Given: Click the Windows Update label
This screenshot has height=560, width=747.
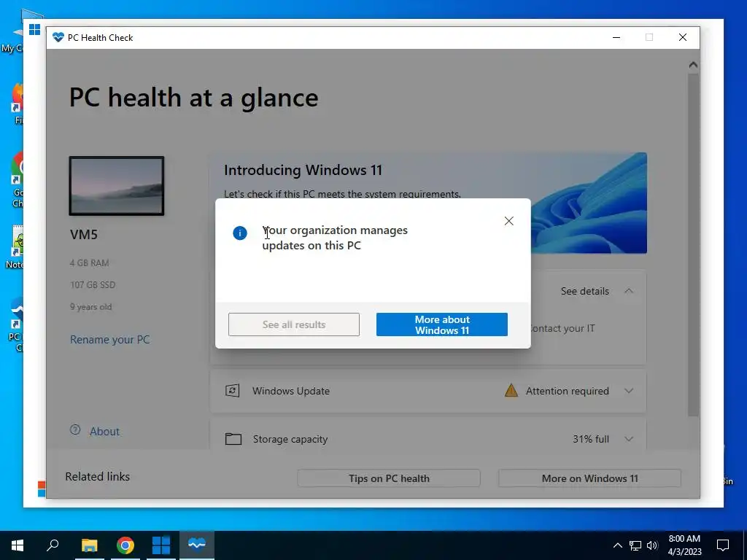Looking at the screenshot, I should [291, 391].
